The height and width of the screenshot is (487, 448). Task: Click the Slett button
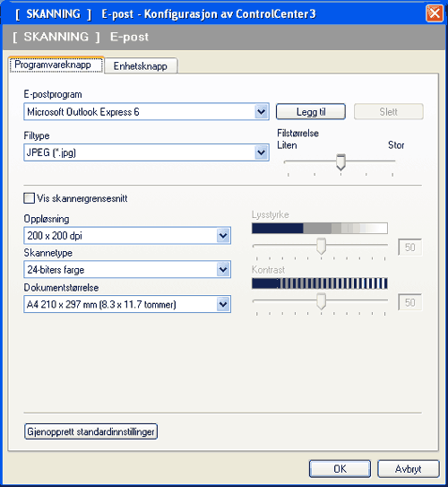pyautogui.click(x=389, y=111)
